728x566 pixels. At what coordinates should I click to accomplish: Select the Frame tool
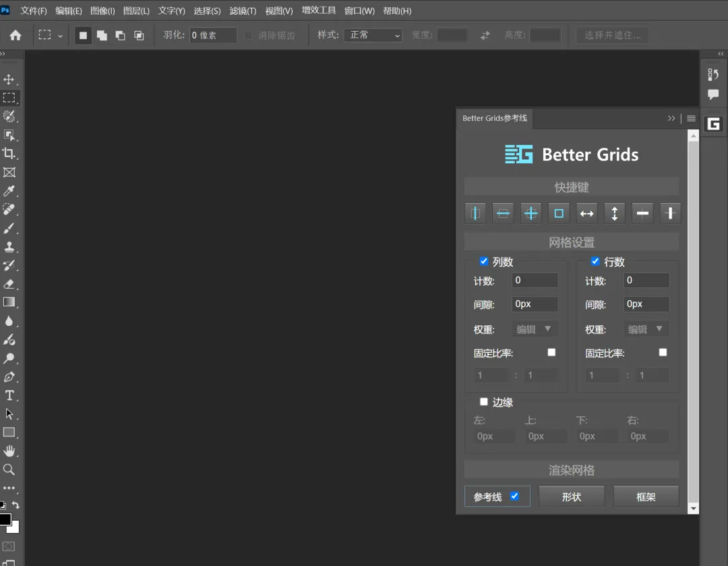(9, 173)
